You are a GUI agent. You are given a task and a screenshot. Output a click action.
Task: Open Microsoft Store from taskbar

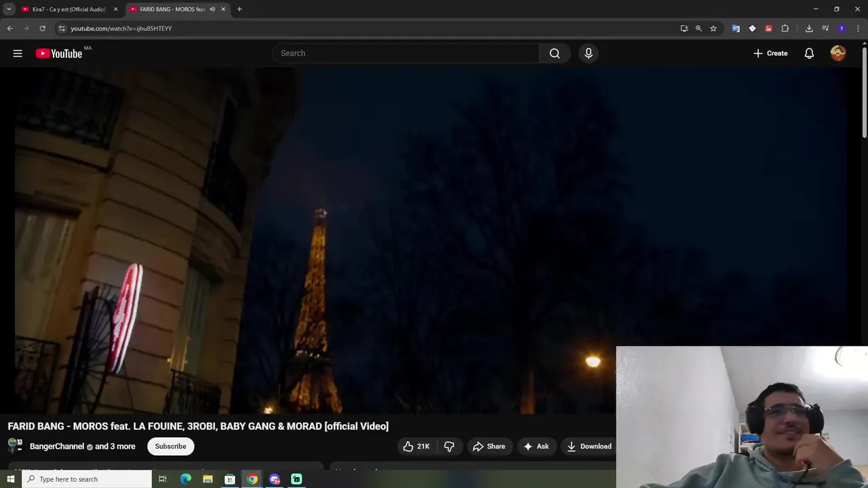point(230,479)
